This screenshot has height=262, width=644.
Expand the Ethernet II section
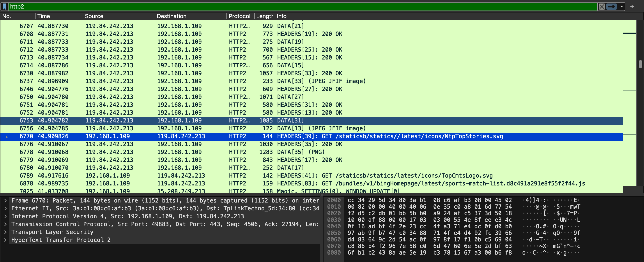[x=5, y=208]
